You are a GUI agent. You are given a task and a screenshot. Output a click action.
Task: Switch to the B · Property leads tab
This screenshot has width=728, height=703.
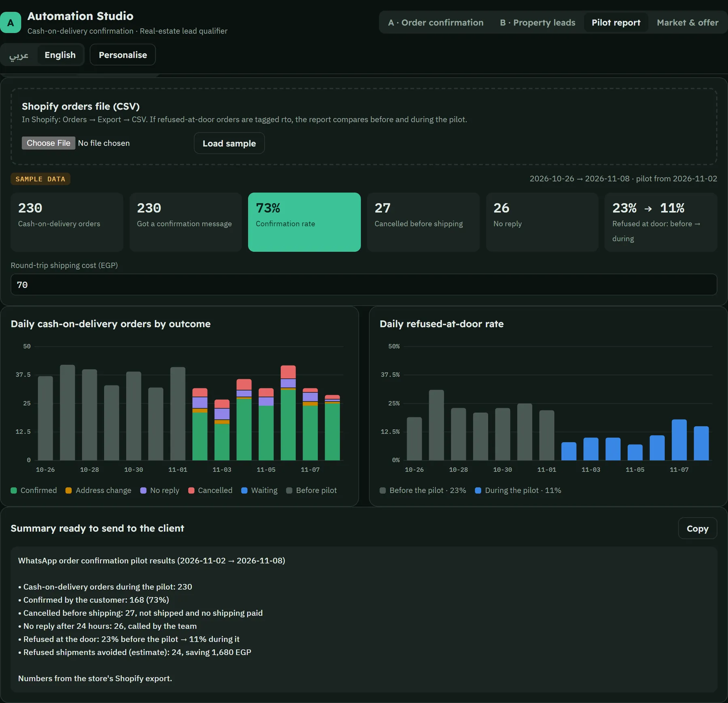click(538, 23)
